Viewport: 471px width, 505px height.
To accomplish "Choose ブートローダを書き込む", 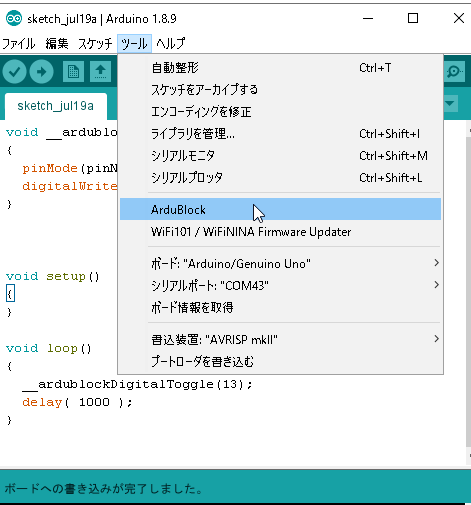I will pos(280,361).
